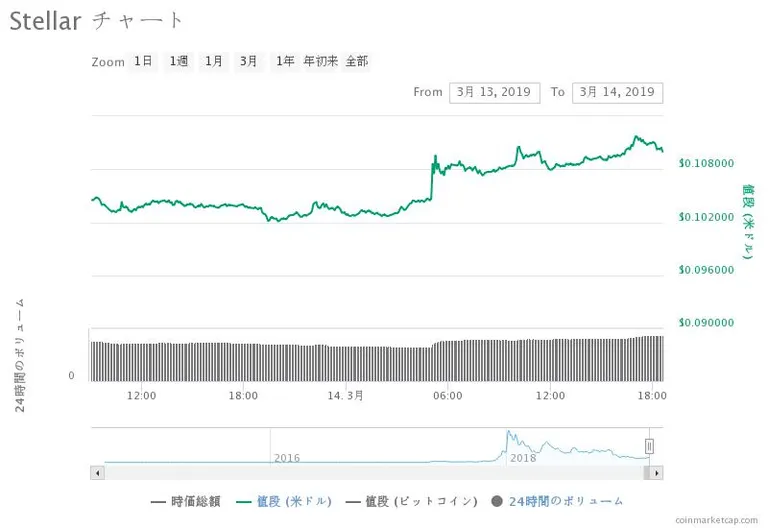This screenshot has width=768, height=528.
Task: Select the 全部 zoom range
Action: click(x=357, y=61)
